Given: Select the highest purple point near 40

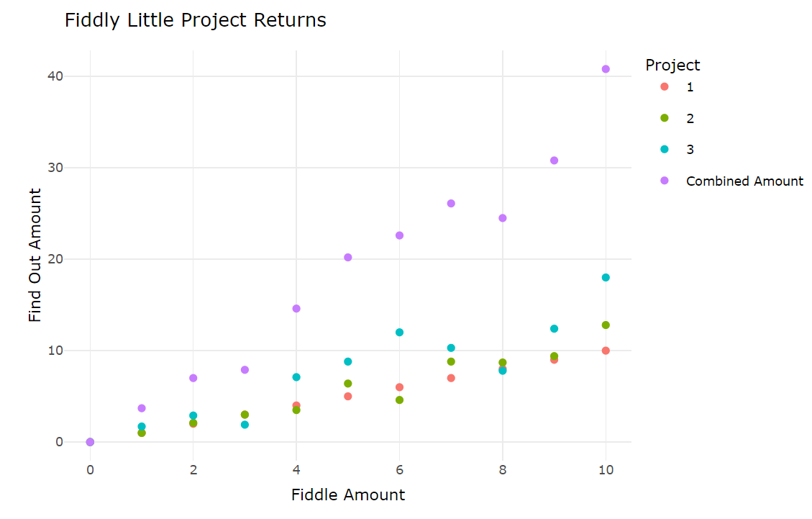Looking at the screenshot, I should (606, 69).
